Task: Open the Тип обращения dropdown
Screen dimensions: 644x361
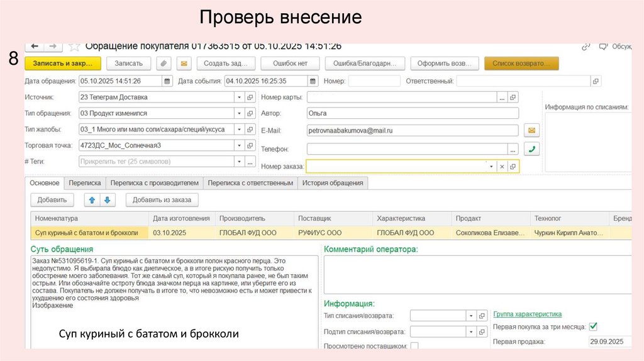Action: coord(238,113)
